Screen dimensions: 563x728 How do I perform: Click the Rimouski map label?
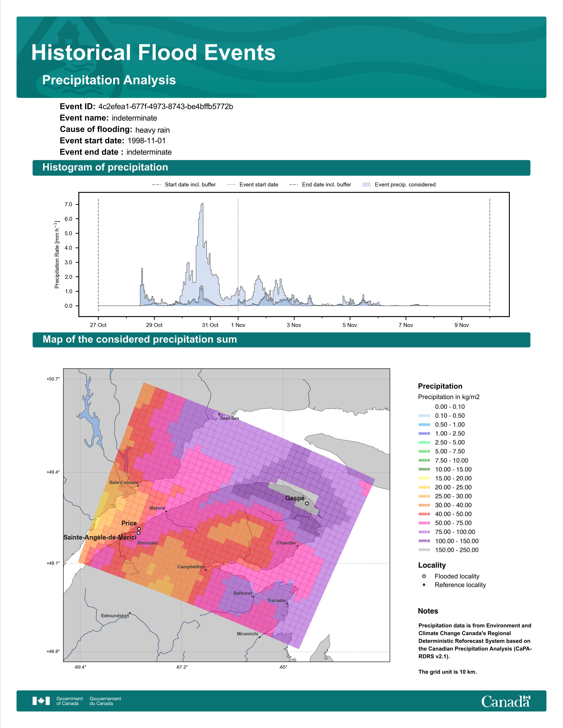(x=148, y=543)
